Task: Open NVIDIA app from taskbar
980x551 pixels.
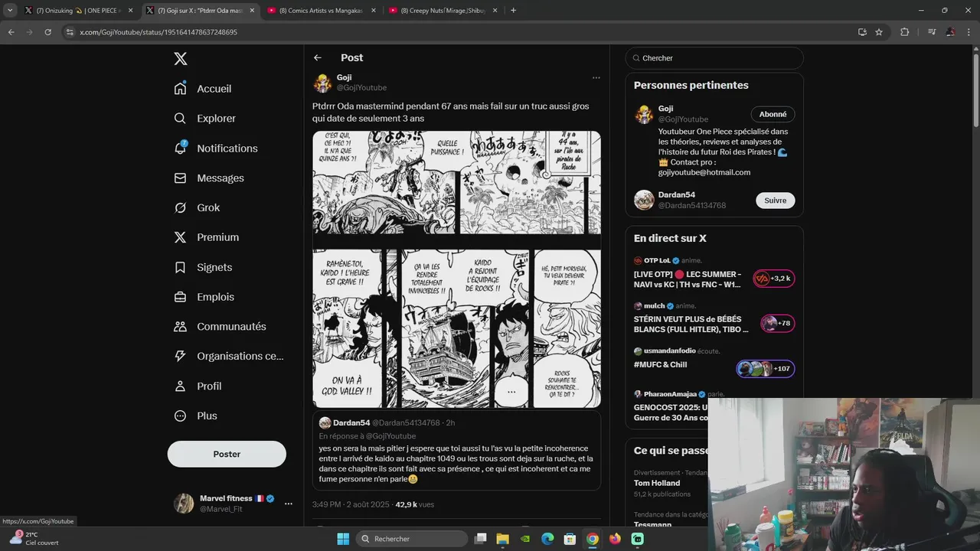Action: [525, 539]
